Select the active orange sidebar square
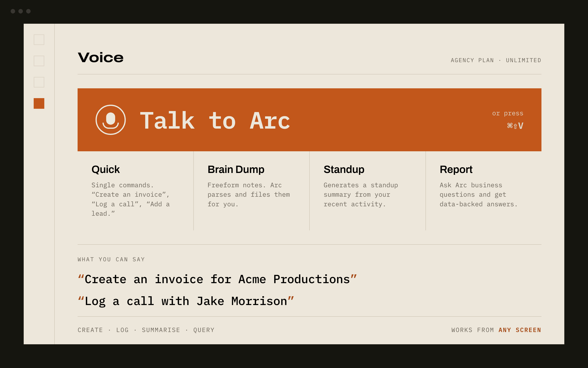The image size is (588, 368). (39, 103)
